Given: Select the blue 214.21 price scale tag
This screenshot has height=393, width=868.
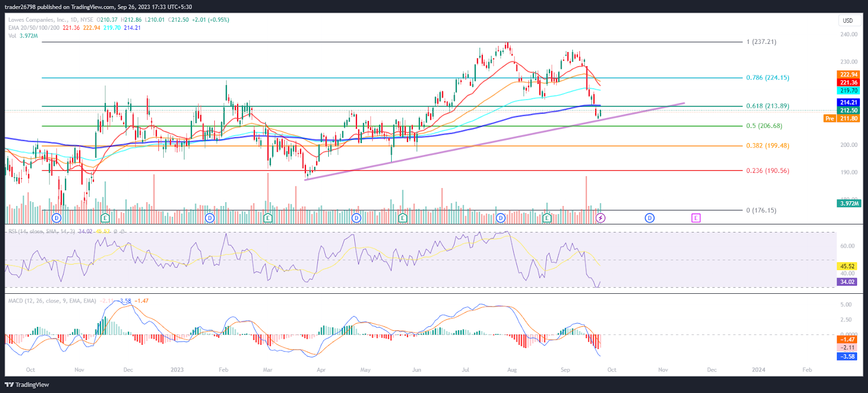Looking at the screenshot, I should click(x=848, y=102).
